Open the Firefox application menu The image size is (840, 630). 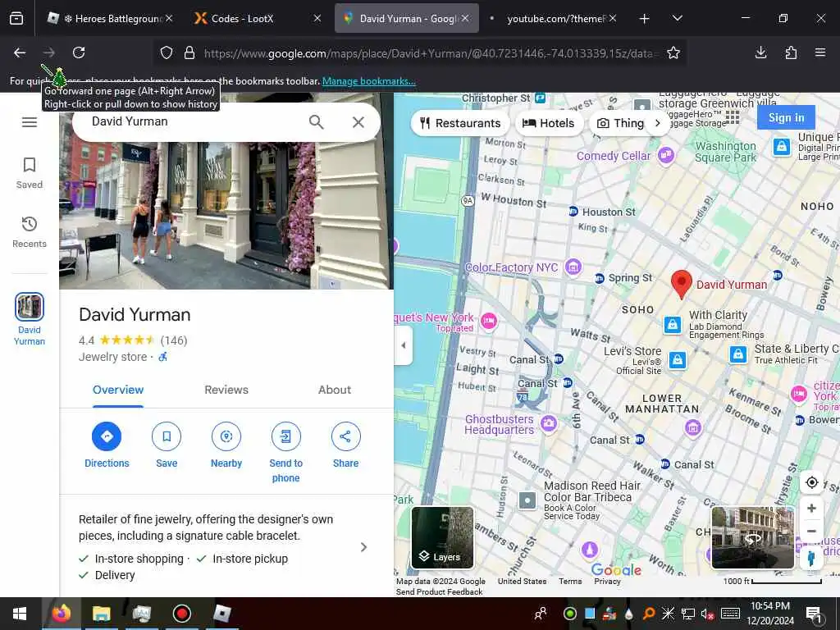point(820,52)
